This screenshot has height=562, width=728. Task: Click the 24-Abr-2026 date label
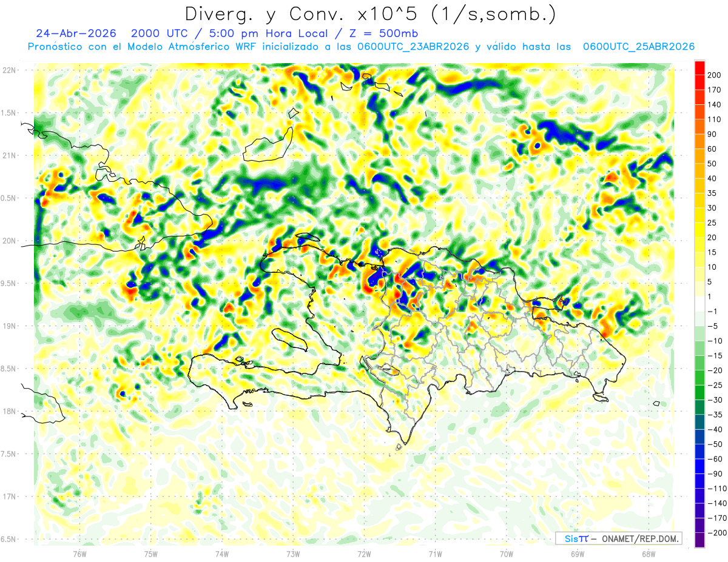[x=76, y=33]
